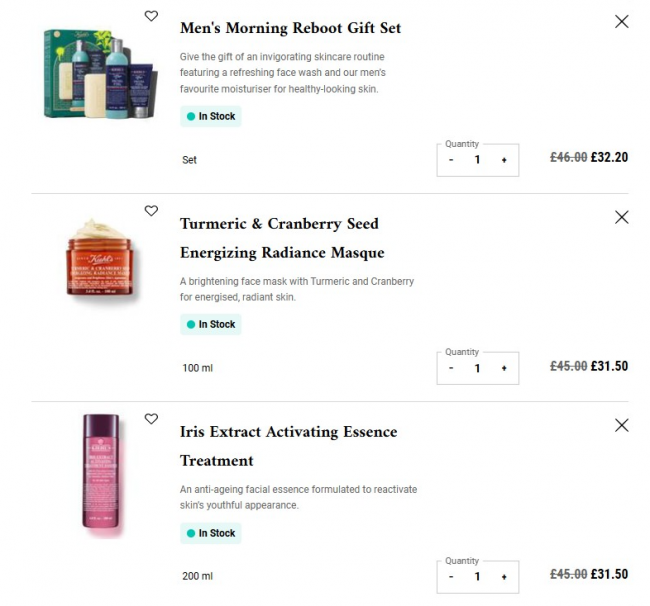Viewport: 650px width, 606px height.
Task: Add Men's Morning Reboot Gift Set to wishlist
Action: (x=151, y=16)
